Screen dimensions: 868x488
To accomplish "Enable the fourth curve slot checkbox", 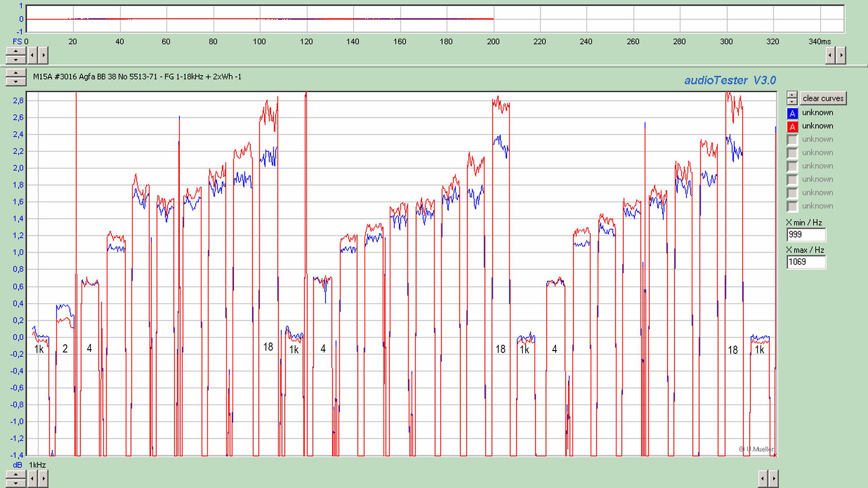I will coord(792,153).
